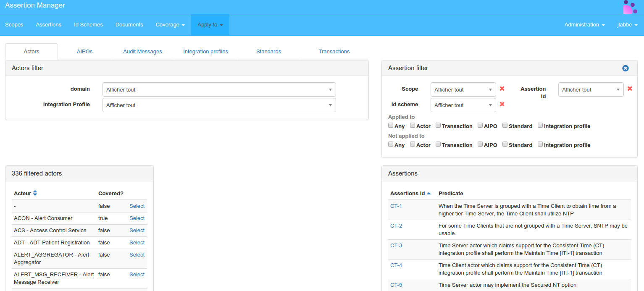Open the Administration dropdown menu
The width and height of the screenshot is (644, 291).
(x=584, y=25)
